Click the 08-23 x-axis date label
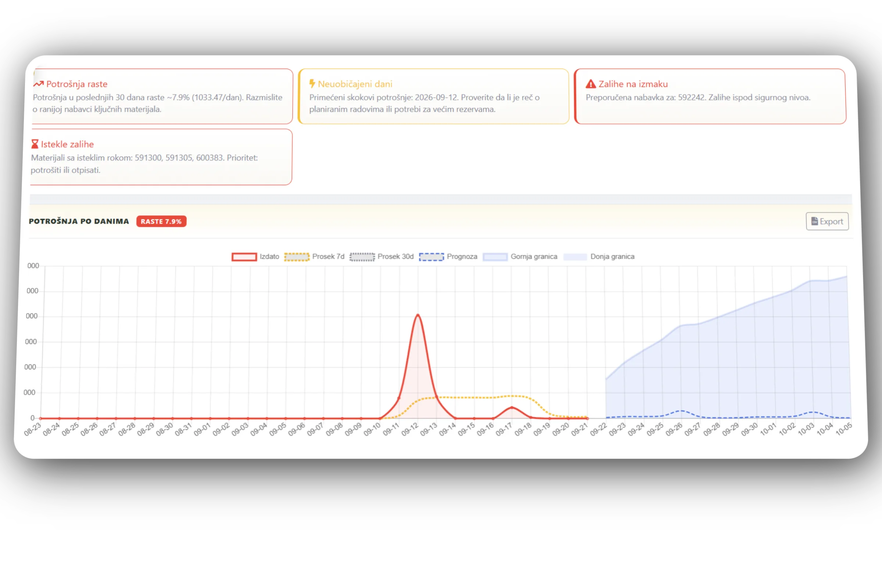This screenshot has width=882, height=588. (32, 430)
